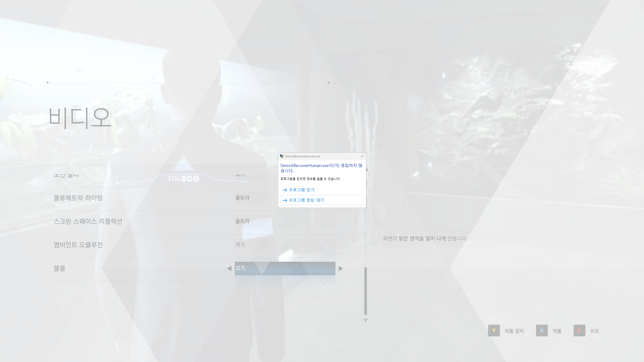This screenshot has width=644, height=362.
Task: Click the 적용 apply label
Action: tap(557, 331)
